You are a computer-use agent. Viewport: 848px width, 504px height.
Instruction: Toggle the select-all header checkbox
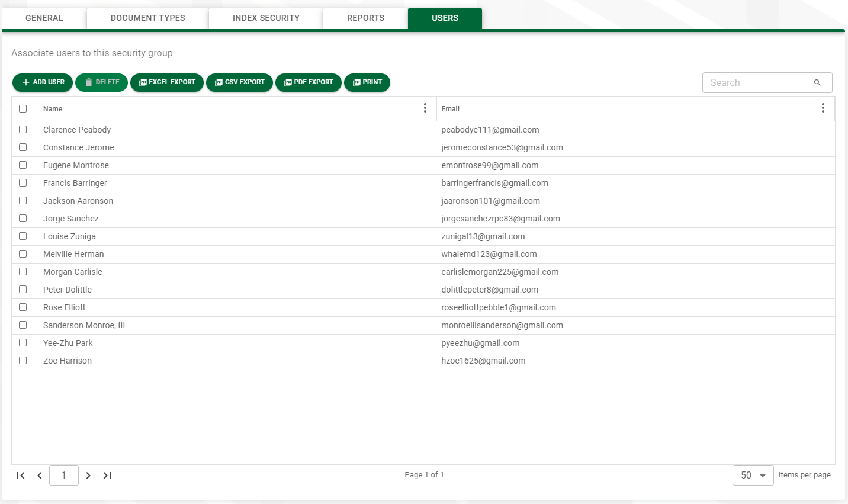[23, 108]
